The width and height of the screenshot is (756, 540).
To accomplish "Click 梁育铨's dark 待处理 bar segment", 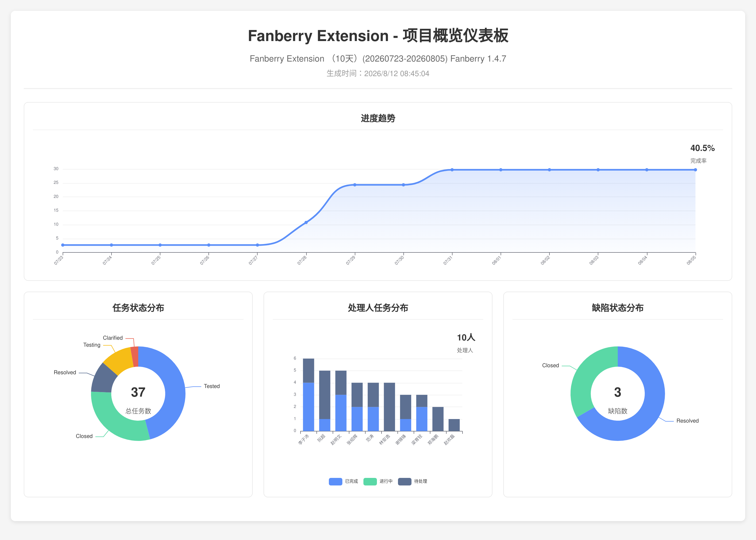I will point(422,401).
